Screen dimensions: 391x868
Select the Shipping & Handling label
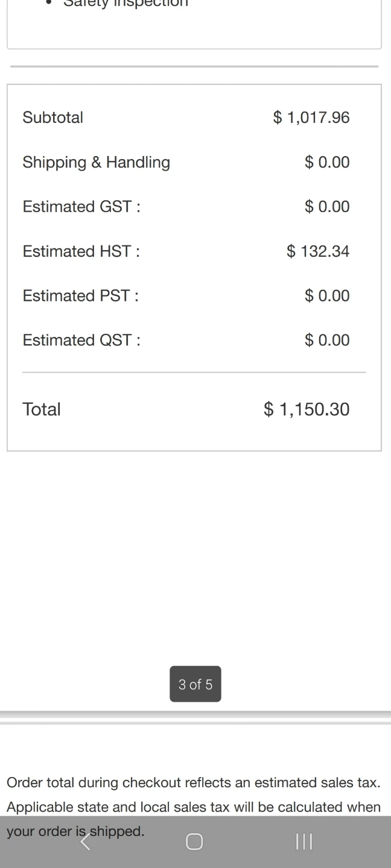point(97,162)
